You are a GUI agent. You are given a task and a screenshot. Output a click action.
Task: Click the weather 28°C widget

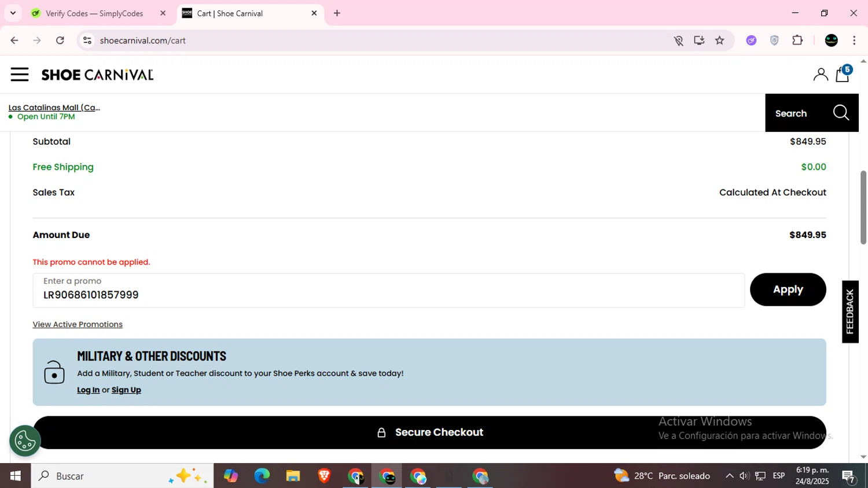[x=662, y=476]
